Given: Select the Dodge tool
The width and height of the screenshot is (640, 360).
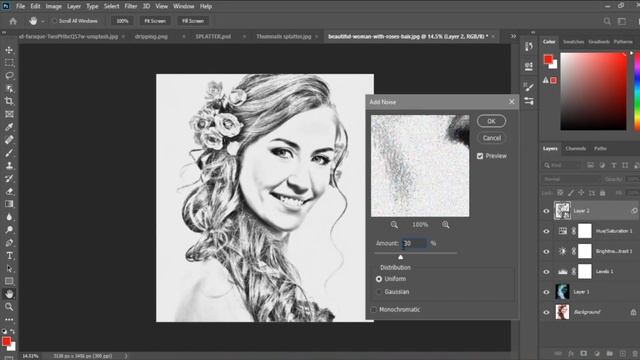Looking at the screenshot, I should (9, 230).
